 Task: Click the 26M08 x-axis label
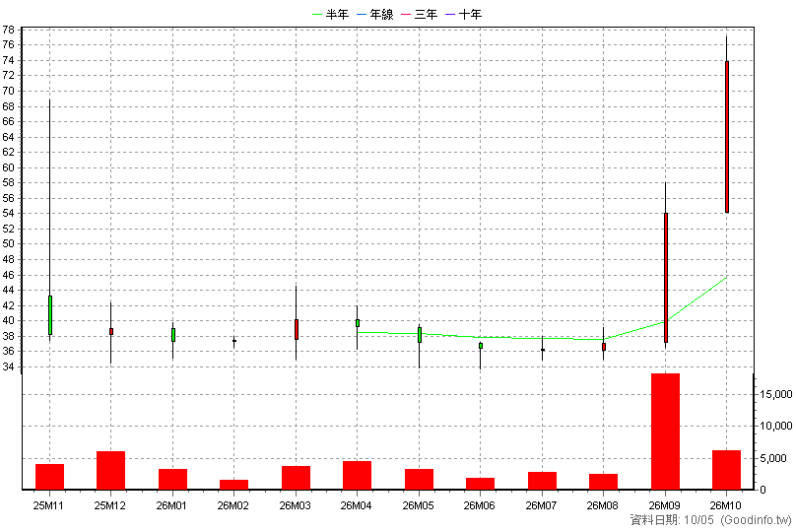click(602, 505)
